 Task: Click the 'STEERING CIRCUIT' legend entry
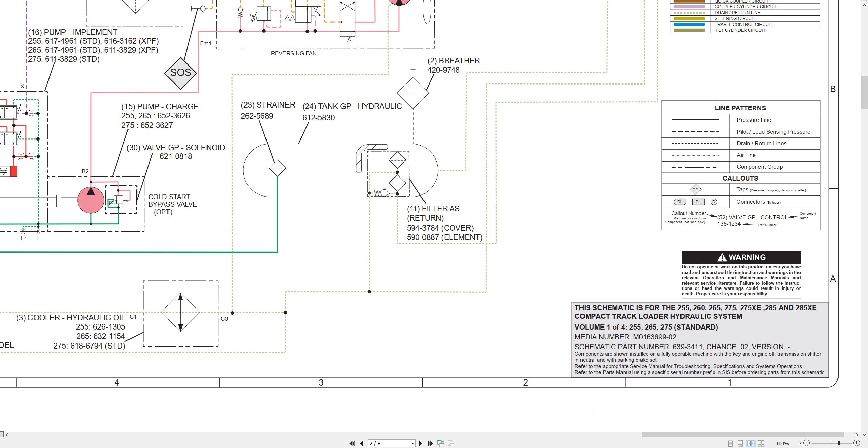coord(735,18)
